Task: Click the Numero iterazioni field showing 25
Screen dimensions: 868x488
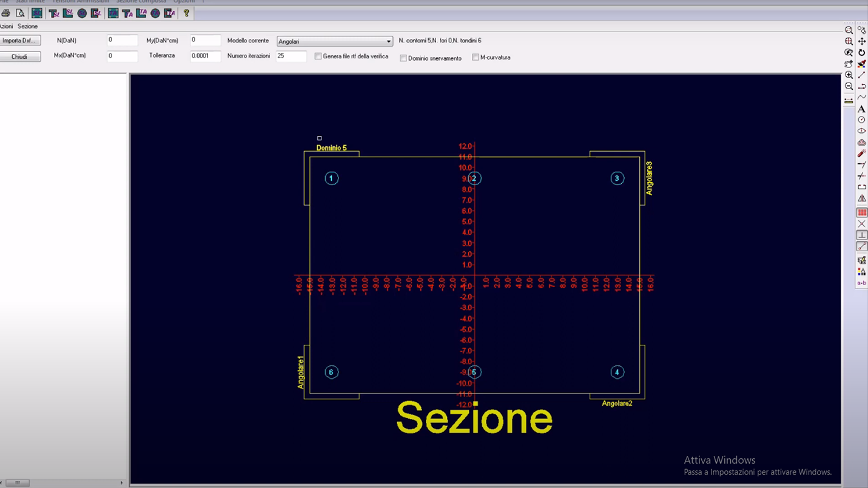Action: [x=291, y=56]
